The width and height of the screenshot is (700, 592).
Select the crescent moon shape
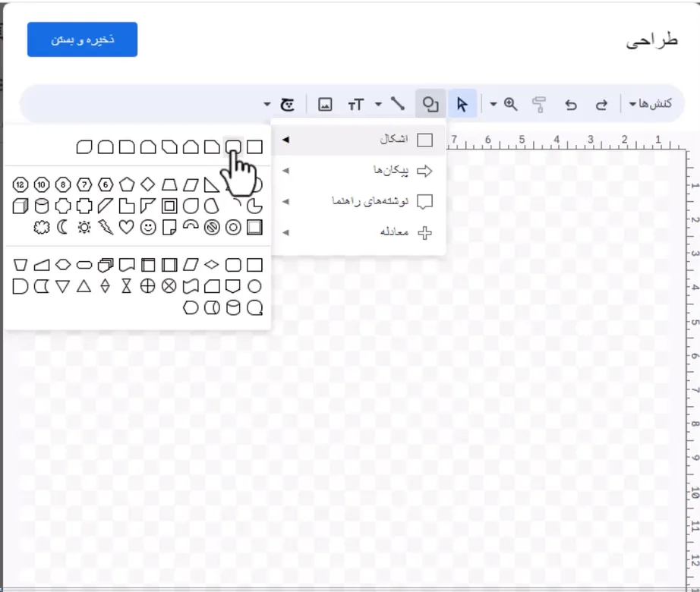63,227
